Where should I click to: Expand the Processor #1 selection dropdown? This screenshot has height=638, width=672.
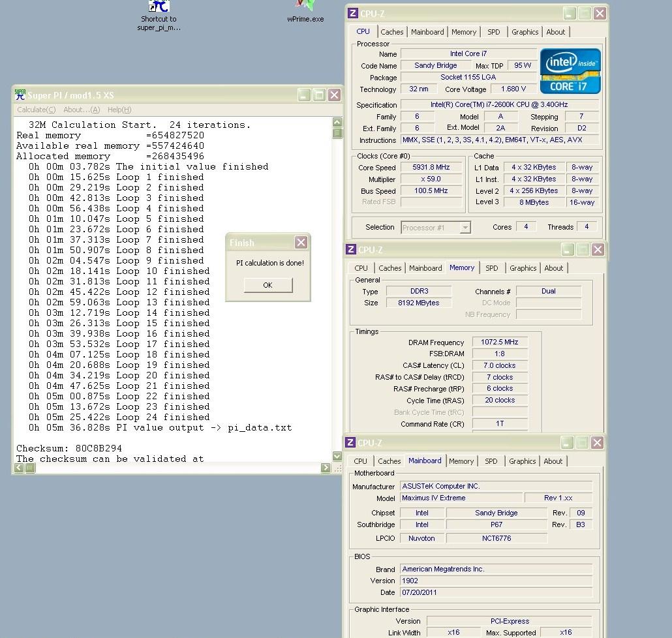pos(465,228)
